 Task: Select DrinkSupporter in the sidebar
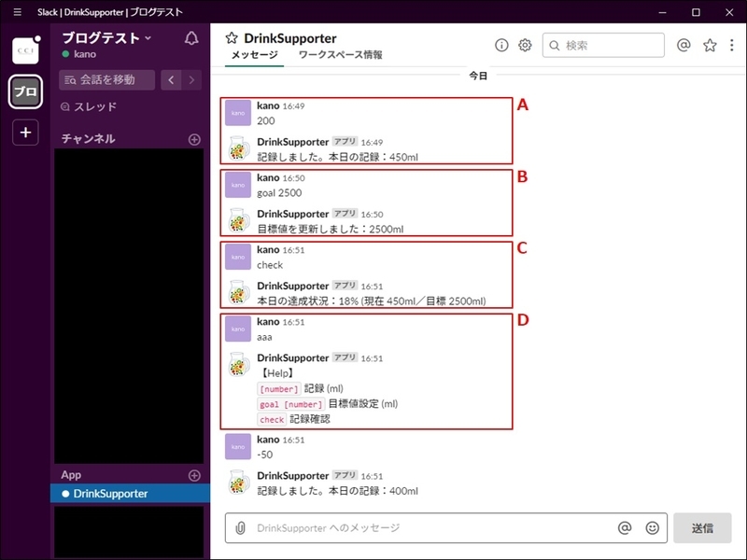tap(130, 494)
